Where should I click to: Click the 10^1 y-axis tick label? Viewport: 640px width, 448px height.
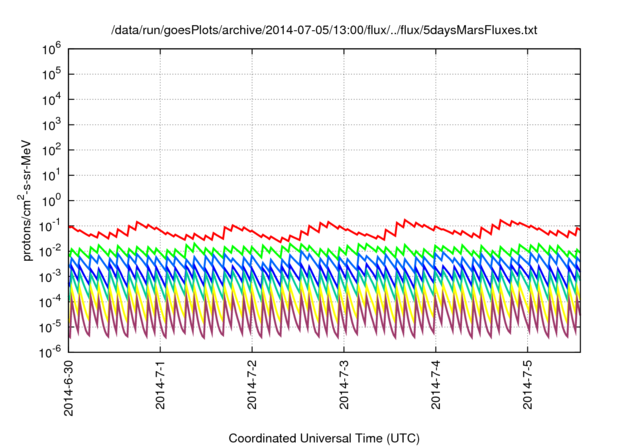tap(51, 175)
